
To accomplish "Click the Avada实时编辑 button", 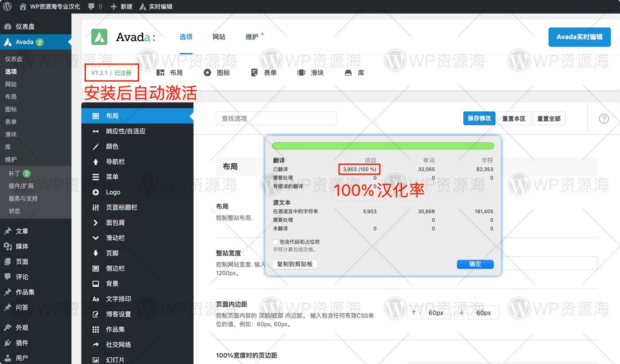I will point(580,37).
